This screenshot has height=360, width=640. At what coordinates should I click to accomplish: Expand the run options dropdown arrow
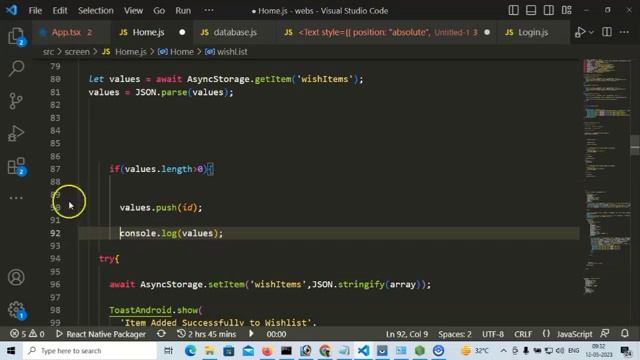coord(591,32)
